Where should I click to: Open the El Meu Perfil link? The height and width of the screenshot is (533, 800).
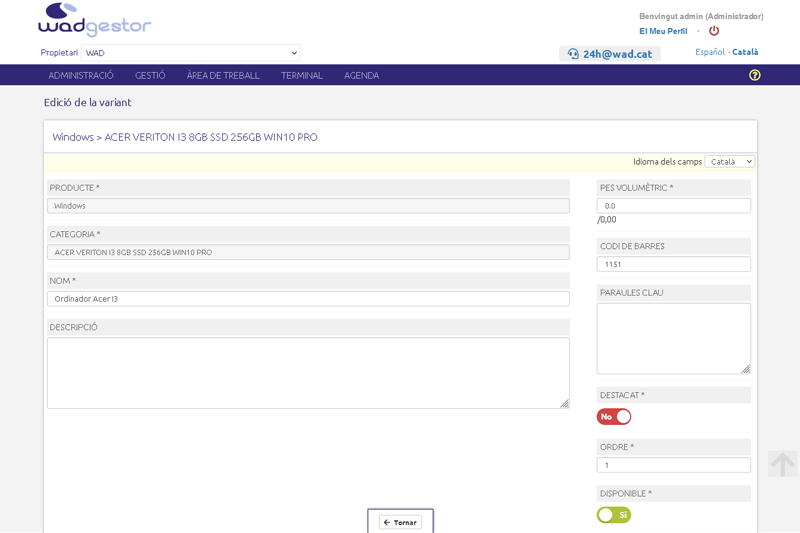(663, 31)
